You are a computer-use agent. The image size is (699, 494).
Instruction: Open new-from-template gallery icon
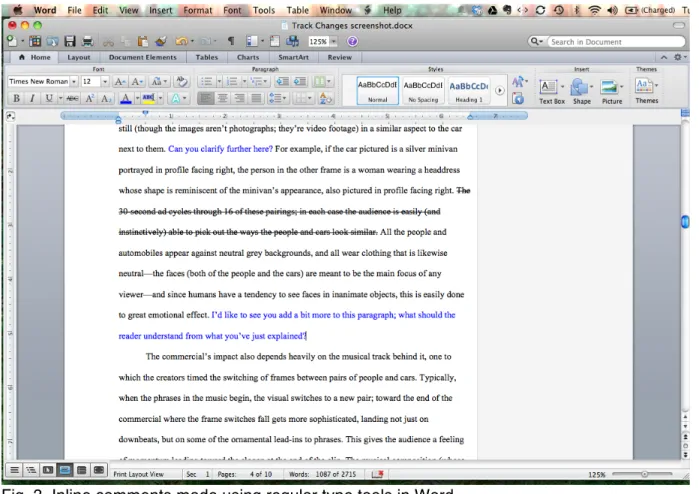[35, 41]
